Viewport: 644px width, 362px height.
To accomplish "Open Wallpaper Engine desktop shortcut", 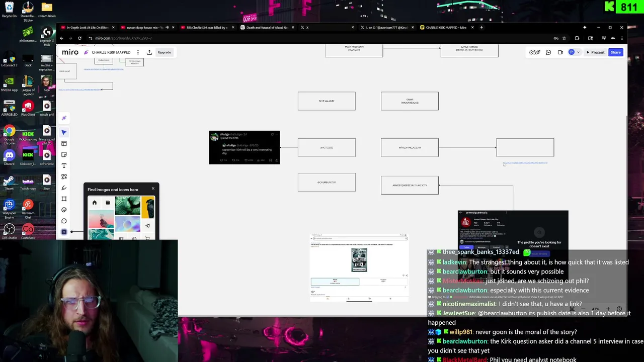I will 9,208.
